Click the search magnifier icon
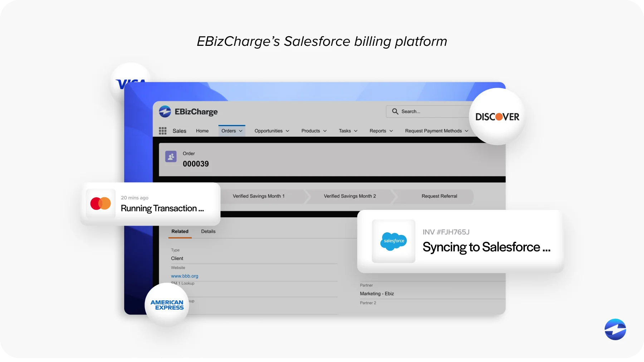This screenshot has width=644, height=362. pos(395,111)
